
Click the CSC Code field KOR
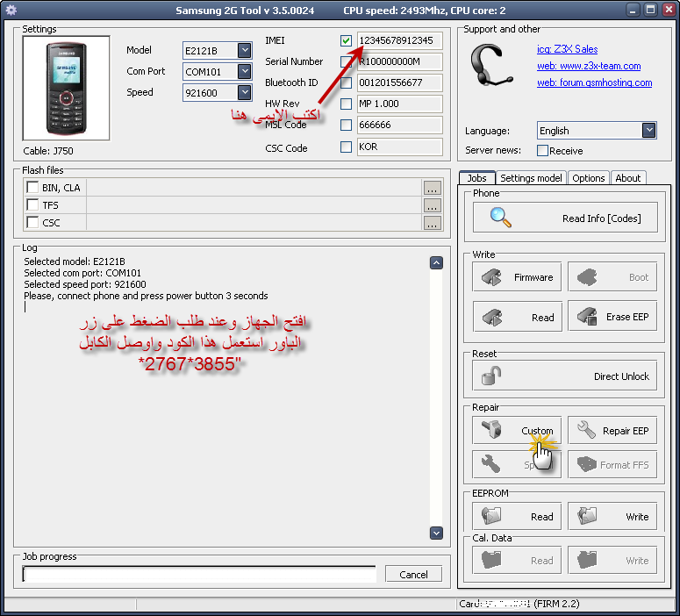click(399, 147)
